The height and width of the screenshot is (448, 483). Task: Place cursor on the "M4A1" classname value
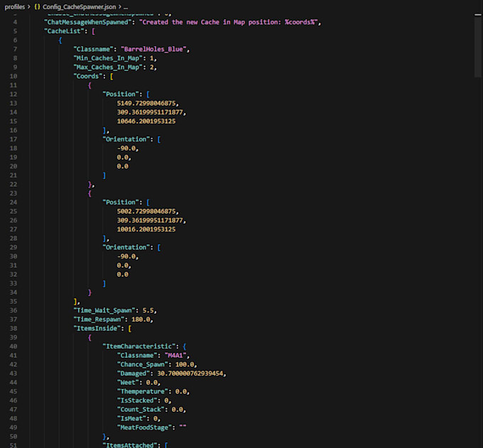(x=175, y=355)
